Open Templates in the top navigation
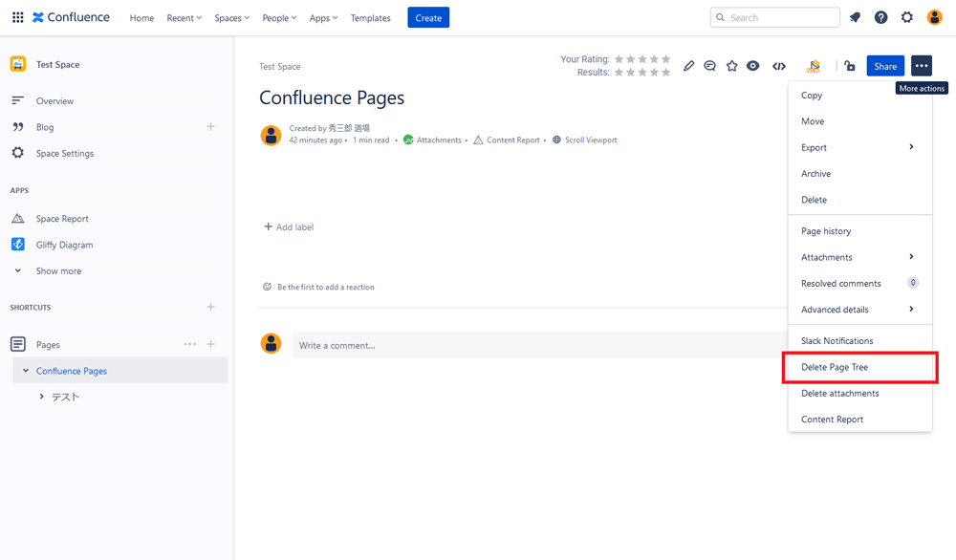Viewport: 956px width, 560px height. (x=370, y=17)
